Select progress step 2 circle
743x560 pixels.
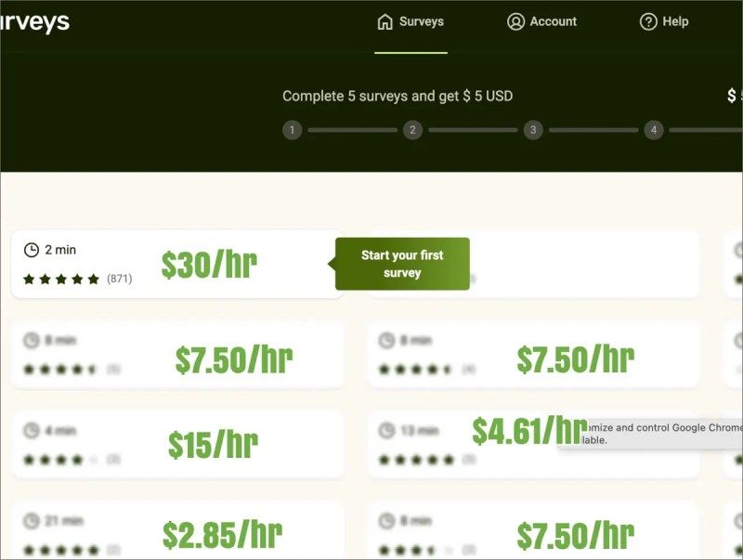412,130
